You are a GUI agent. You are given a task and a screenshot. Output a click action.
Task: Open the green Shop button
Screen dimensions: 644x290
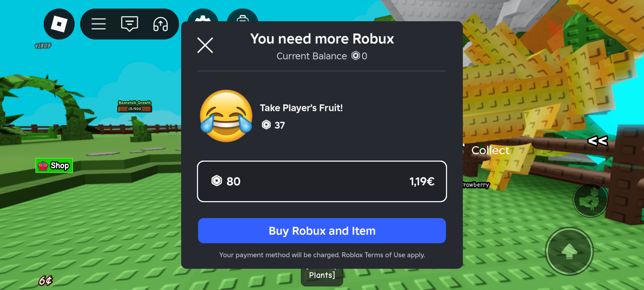click(54, 165)
